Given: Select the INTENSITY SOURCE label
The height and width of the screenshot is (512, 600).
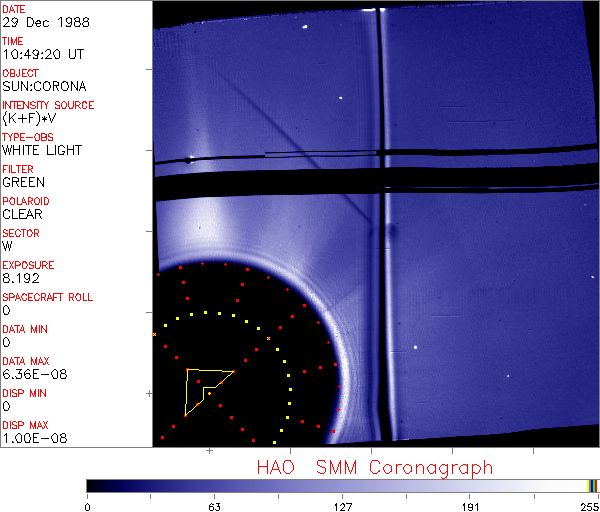Looking at the screenshot, I should tap(48, 104).
